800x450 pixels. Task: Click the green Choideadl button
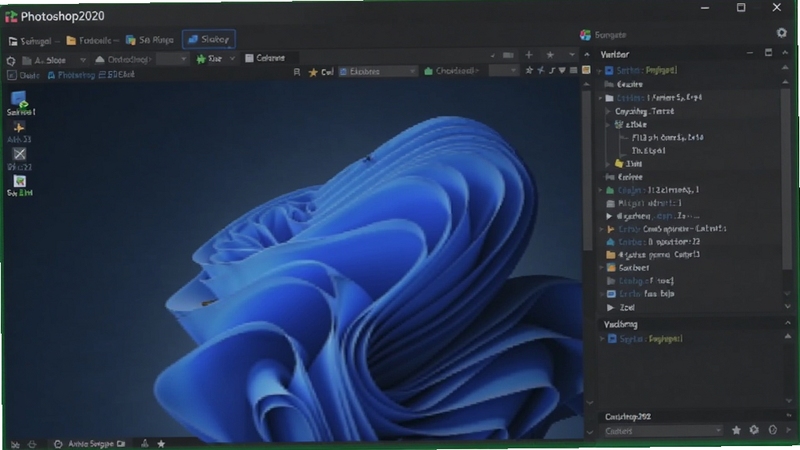point(452,71)
